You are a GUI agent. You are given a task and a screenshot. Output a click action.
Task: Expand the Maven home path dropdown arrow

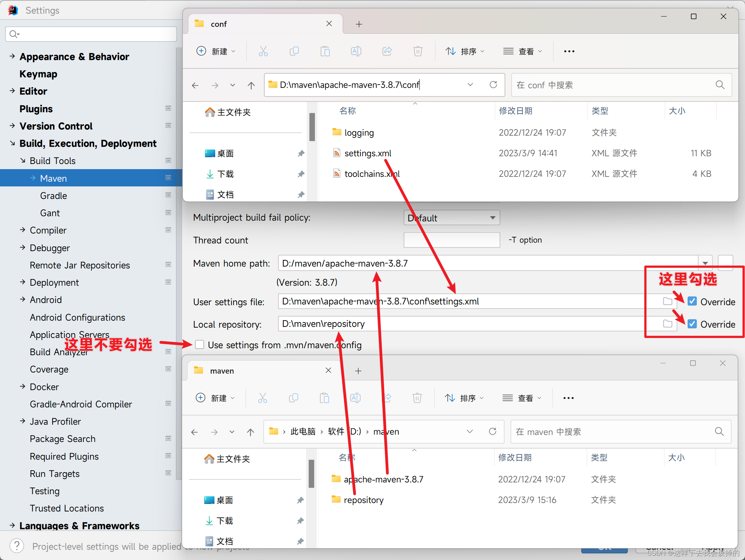[705, 263]
